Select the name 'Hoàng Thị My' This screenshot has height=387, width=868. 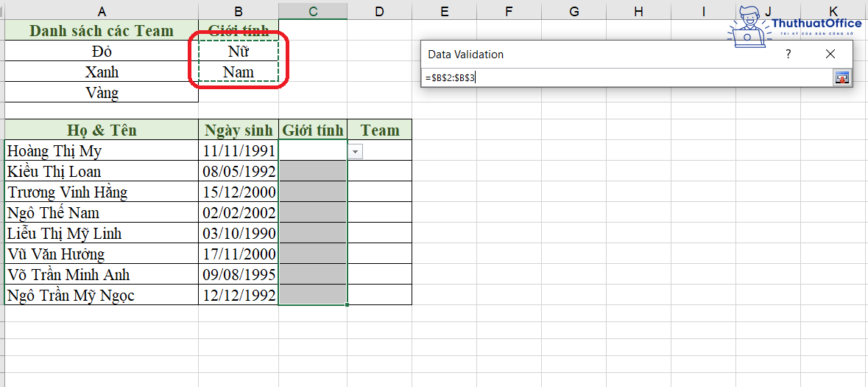point(102,150)
